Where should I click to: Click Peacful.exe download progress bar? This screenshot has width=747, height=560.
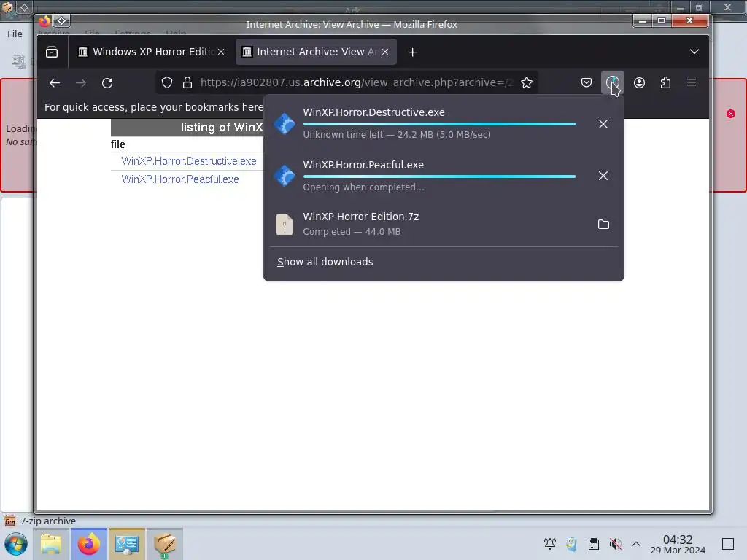439,176
